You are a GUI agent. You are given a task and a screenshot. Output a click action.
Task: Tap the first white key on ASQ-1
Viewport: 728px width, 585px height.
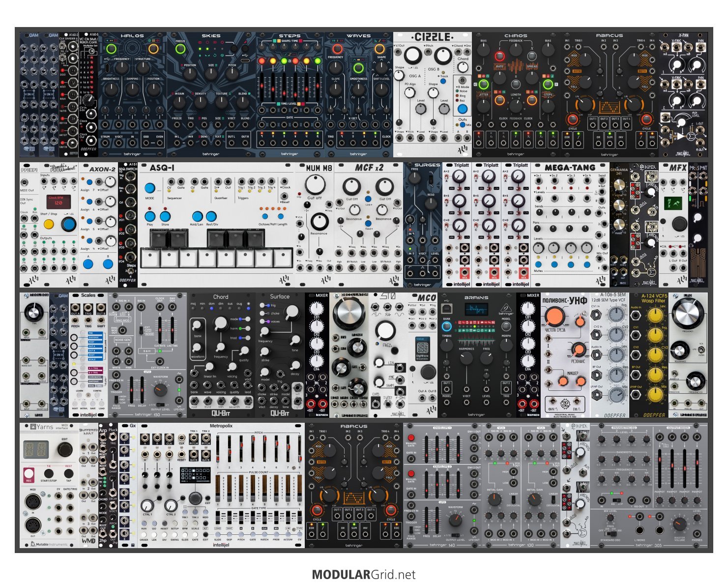[x=149, y=258]
